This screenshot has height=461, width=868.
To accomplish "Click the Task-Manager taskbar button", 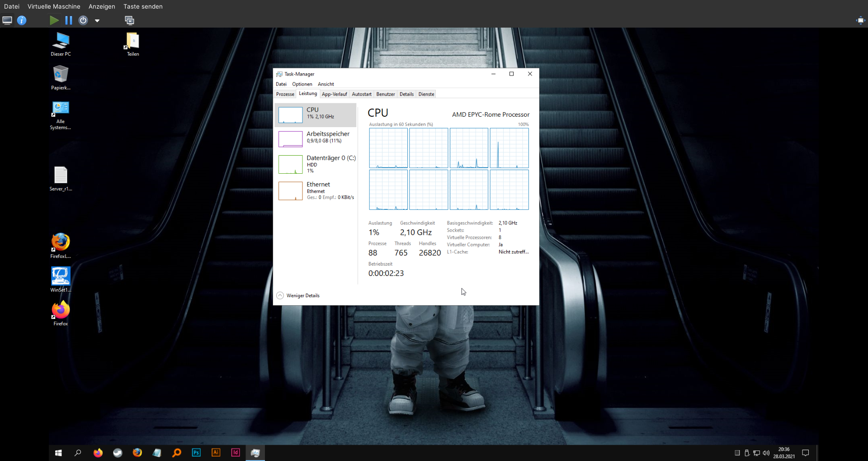I will coord(255,453).
